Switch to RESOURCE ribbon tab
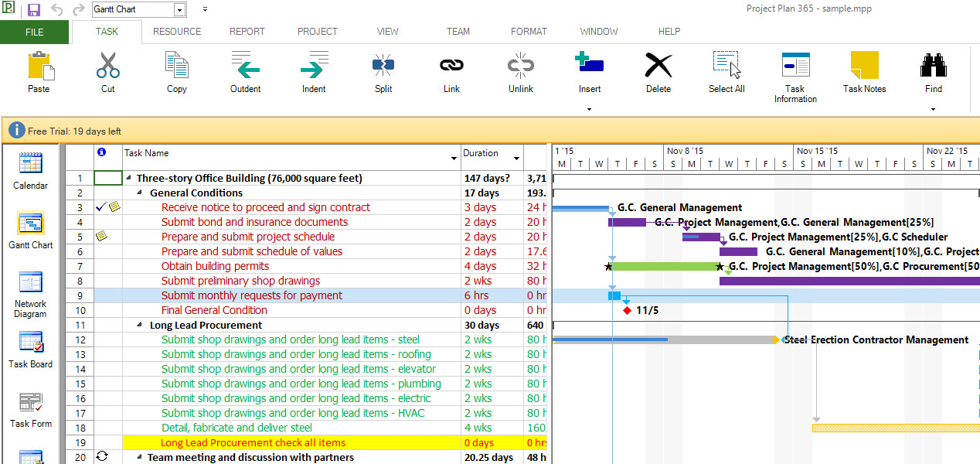 [177, 32]
